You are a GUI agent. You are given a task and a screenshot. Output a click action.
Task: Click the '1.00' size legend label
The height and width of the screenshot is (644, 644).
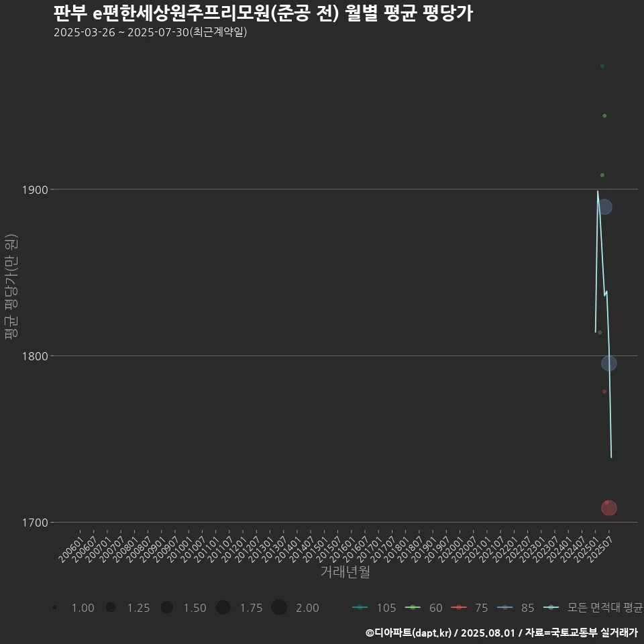pos(83,608)
